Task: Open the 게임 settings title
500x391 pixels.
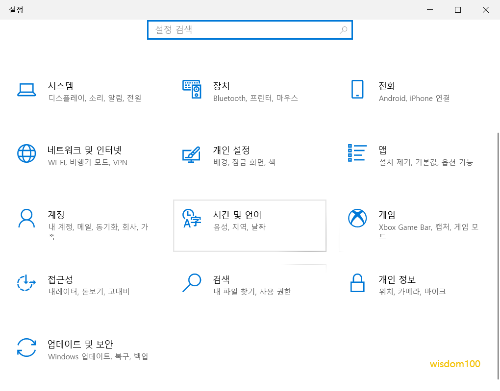Action: point(387,215)
